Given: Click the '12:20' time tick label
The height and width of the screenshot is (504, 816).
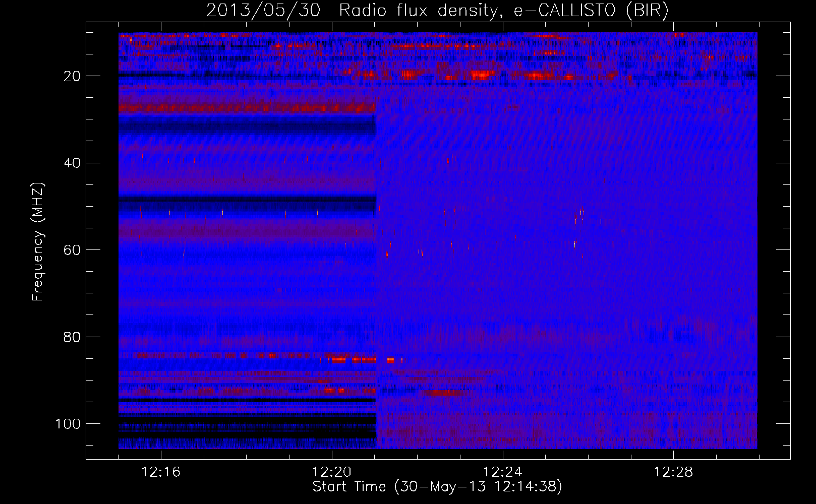Looking at the screenshot, I should pos(332,472).
